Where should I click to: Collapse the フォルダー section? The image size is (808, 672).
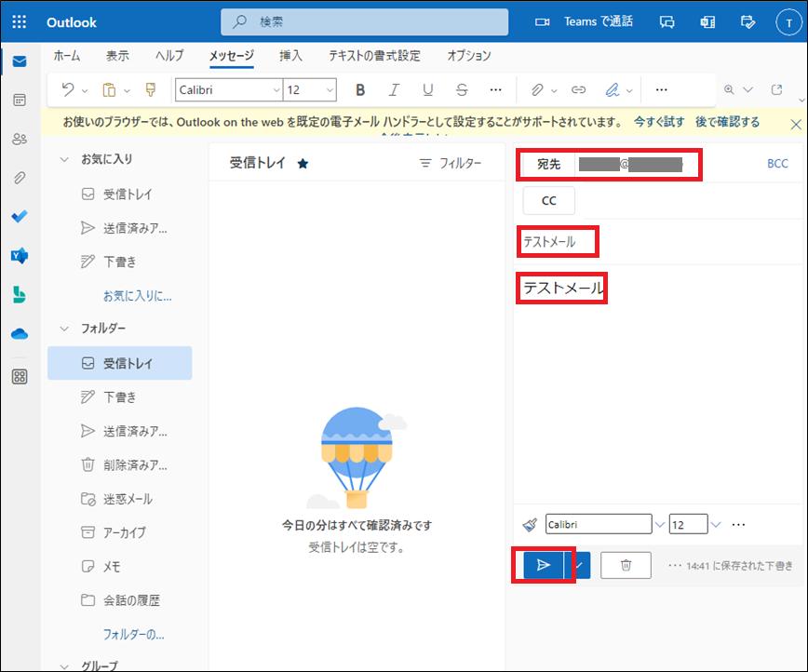[x=64, y=329]
